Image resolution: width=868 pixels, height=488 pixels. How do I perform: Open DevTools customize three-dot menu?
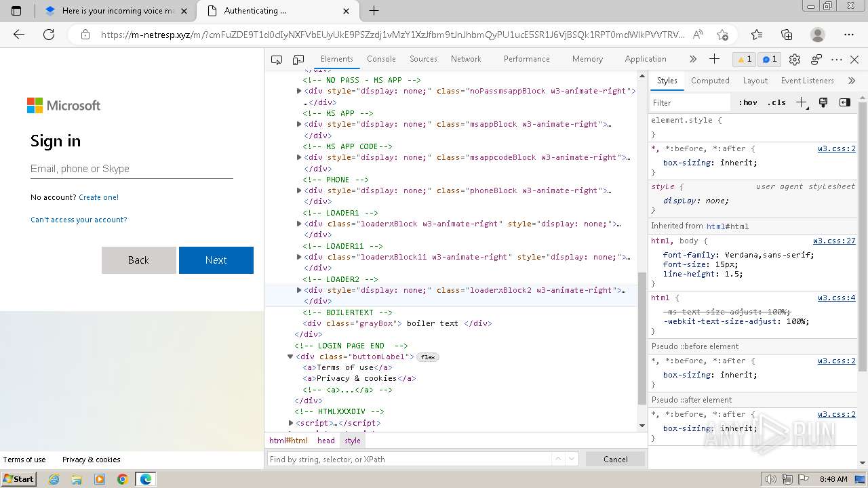pos(837,60)
